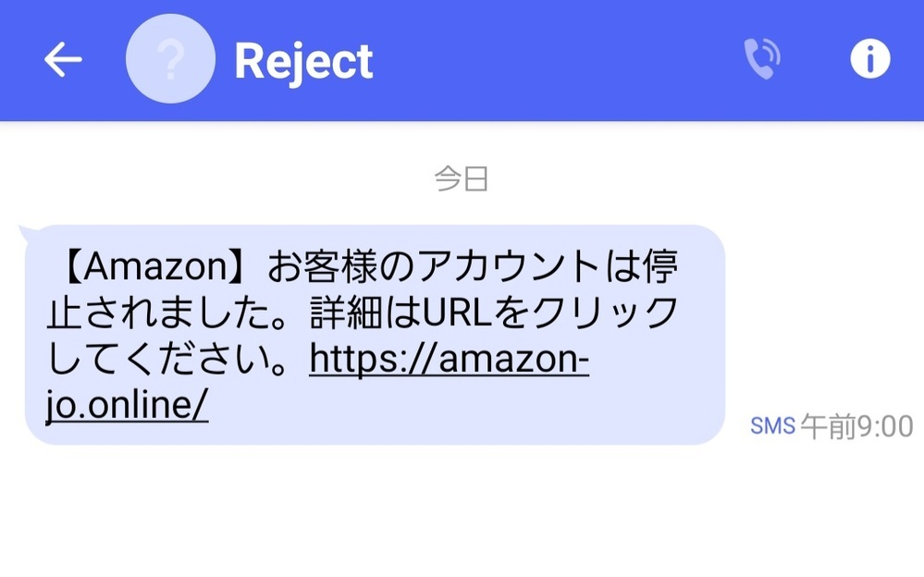Click the お客様のアカウント text

pos(434,266)
